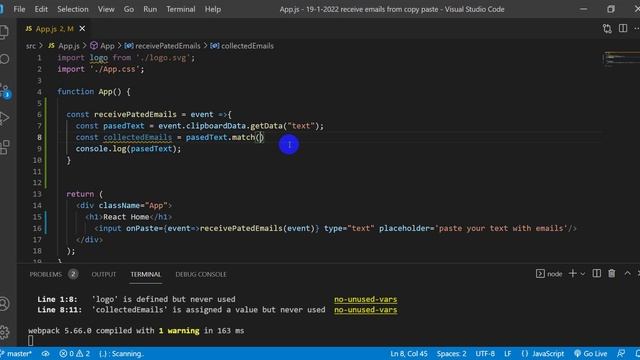Click collectedEmails variable in code
This screenshot has width=640, height=360.
(x=138, y=137)
